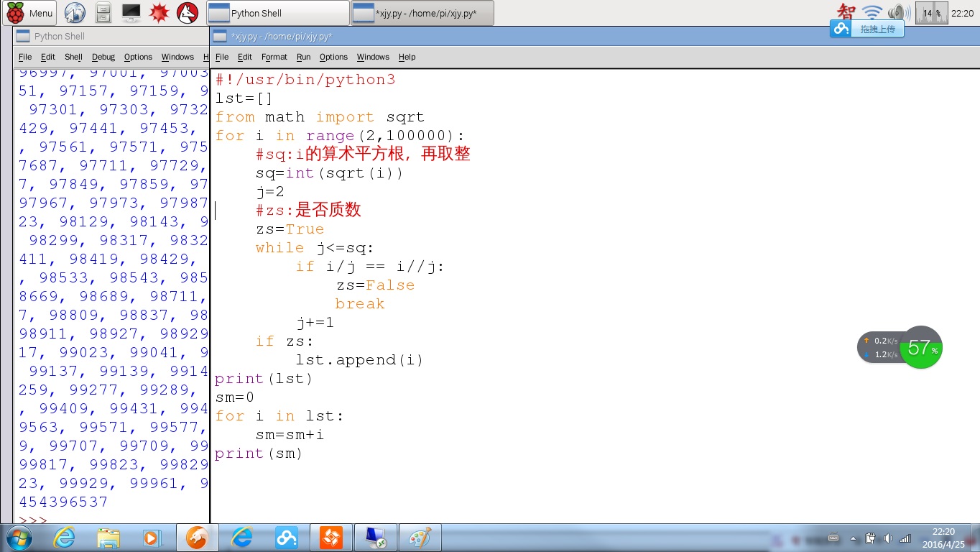
Task: Place cursor on shebang line #!/usr/bin/python3
Action: (x=305, y=79)
